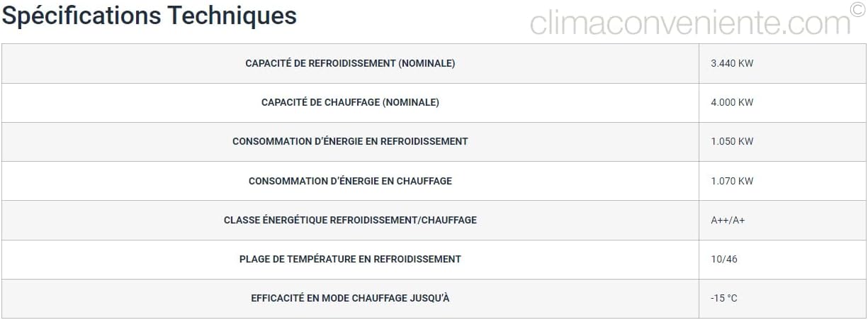Click the climaconveniente.com watermark text

tap(689, 23)
